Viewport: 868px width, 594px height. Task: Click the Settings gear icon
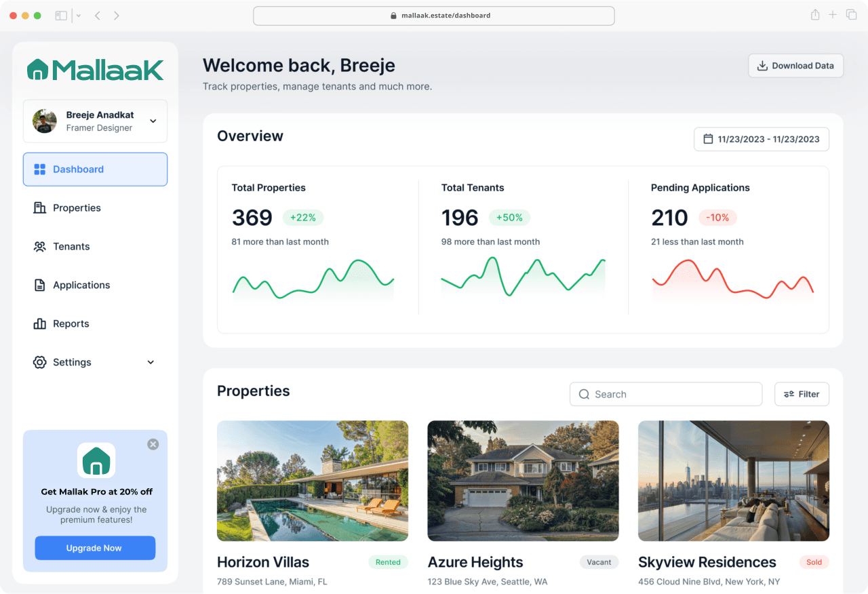coord(39,363)
